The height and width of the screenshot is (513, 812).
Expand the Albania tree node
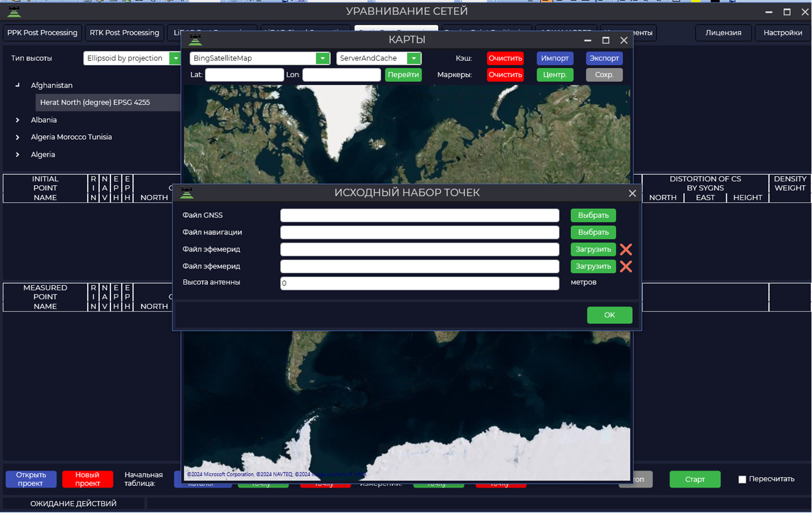[x=18, y=120]
